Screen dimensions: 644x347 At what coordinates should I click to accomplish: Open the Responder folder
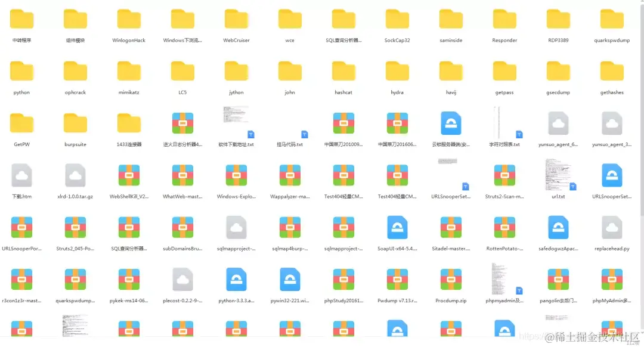coord(504,19)
